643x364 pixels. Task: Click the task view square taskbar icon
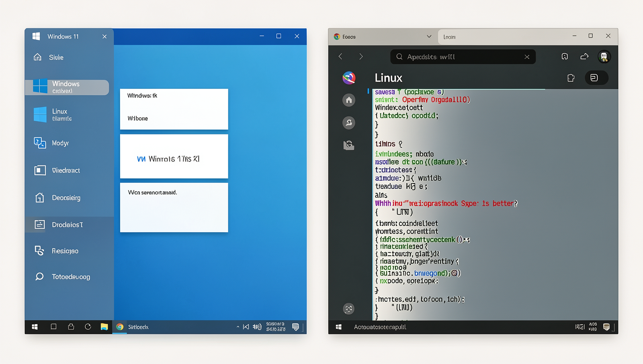pos(53,327)
